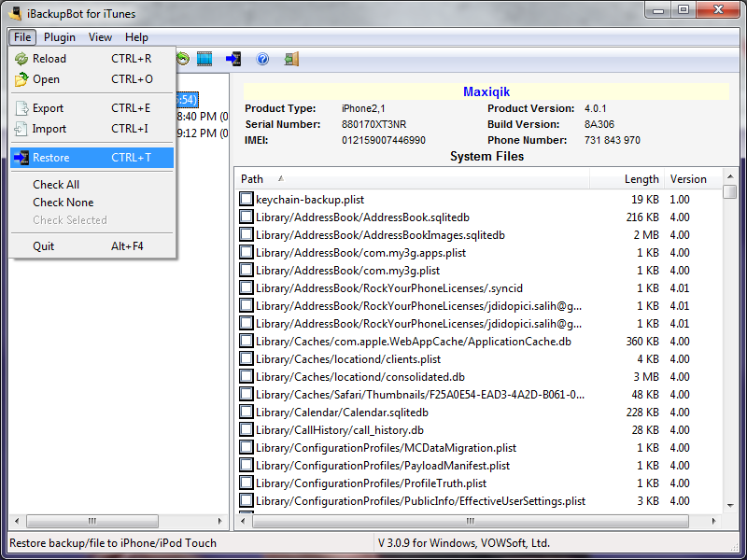
Task: Click the Maxiqik device name heading
Action: pos(486,91)
